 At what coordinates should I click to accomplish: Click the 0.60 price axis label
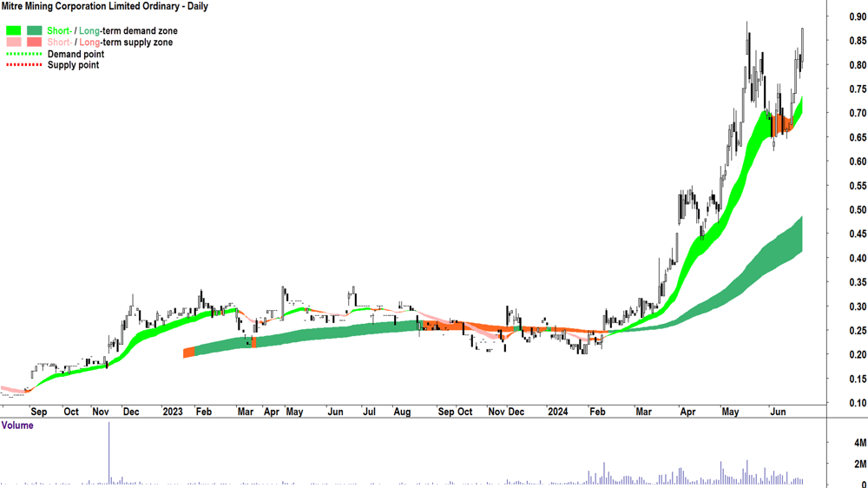click(858, 162)
